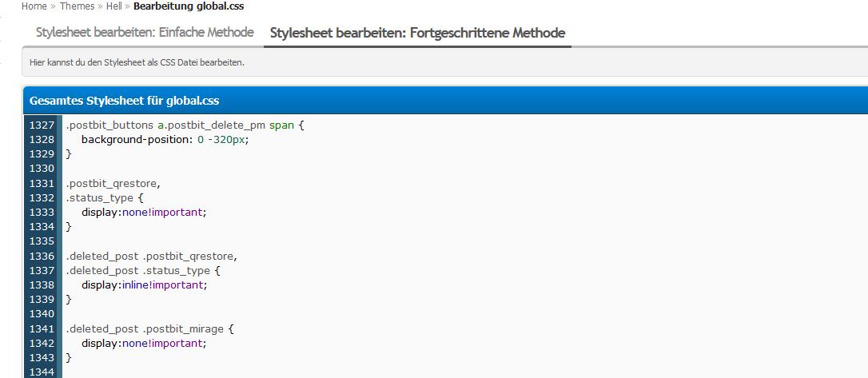Open the Hell theme breadcrumb
Image resolution: width=868 pixels, height=378 pixels.
tap(113, 6)
